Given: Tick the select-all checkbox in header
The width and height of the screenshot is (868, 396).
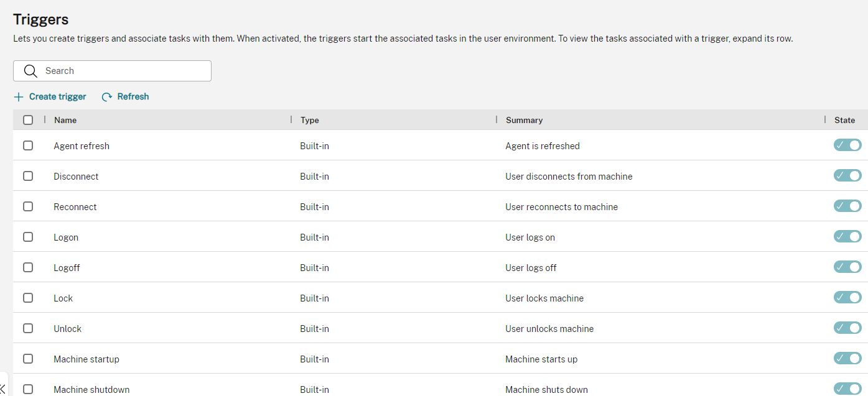Looking at the screenshot, I should [x=28, y=120].
